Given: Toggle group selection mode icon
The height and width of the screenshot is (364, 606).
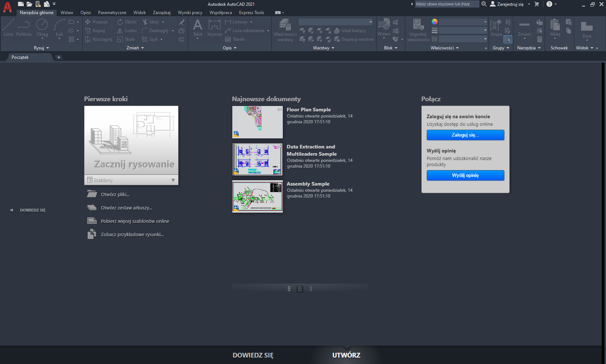Looking at the screenshot, I should tap(508, 39).
